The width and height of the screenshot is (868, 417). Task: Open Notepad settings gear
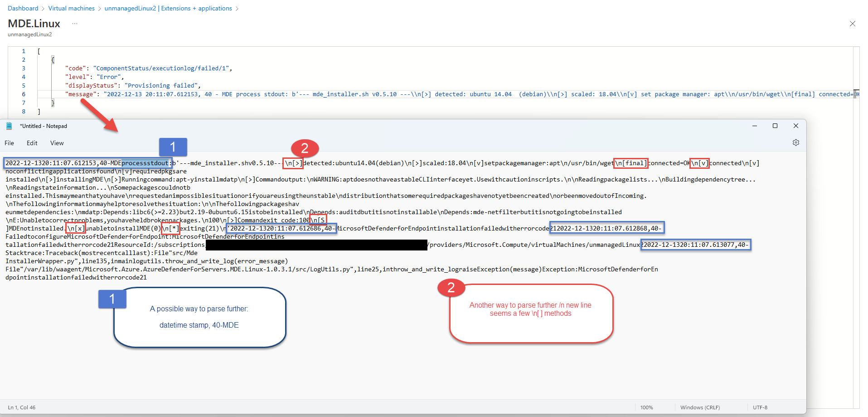(x=795, y=142)
